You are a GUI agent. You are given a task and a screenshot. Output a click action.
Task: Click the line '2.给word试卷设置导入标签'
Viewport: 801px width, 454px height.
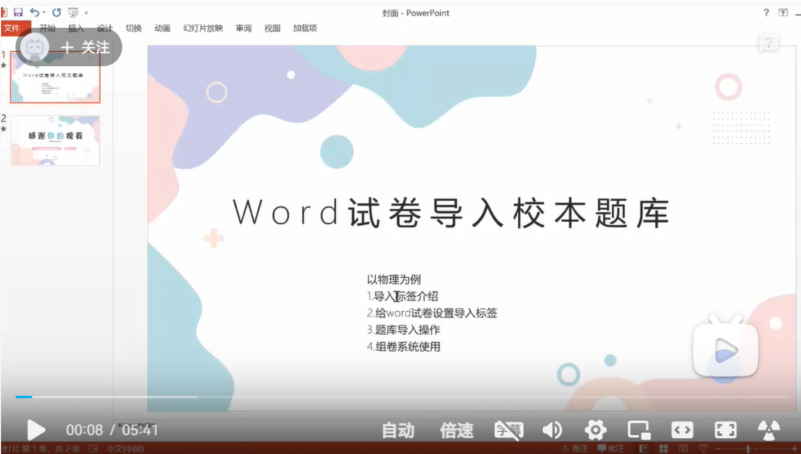[432, 313]
